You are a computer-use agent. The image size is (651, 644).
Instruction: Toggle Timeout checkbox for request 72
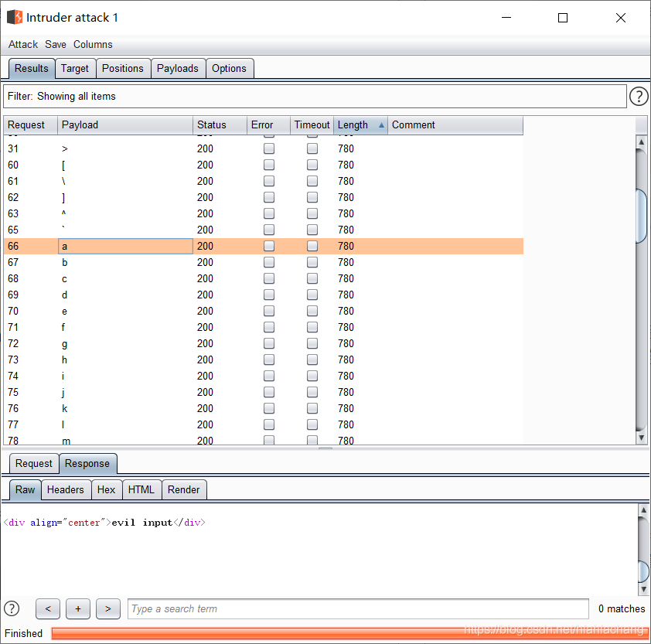tap(312, 343)
